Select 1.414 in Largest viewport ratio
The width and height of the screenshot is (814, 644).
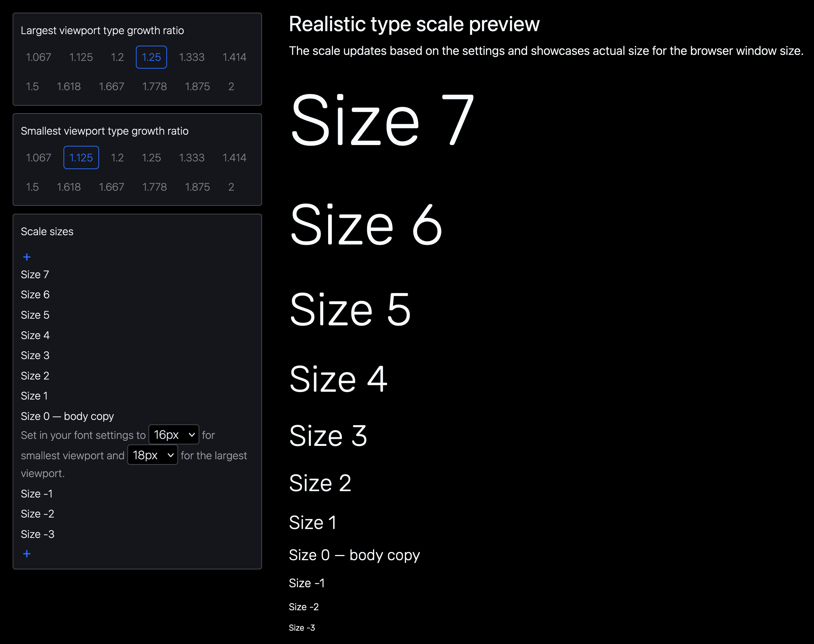(234, 57)
